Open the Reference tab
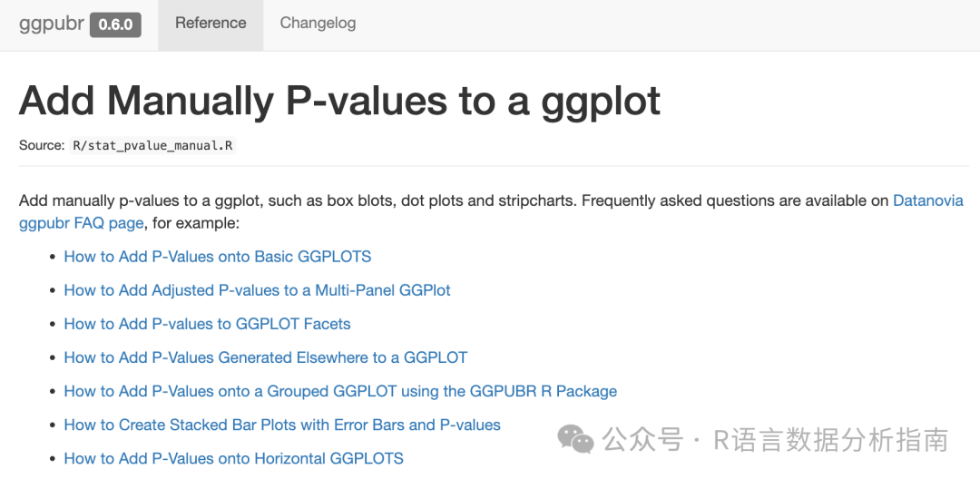 click(211, 24)
